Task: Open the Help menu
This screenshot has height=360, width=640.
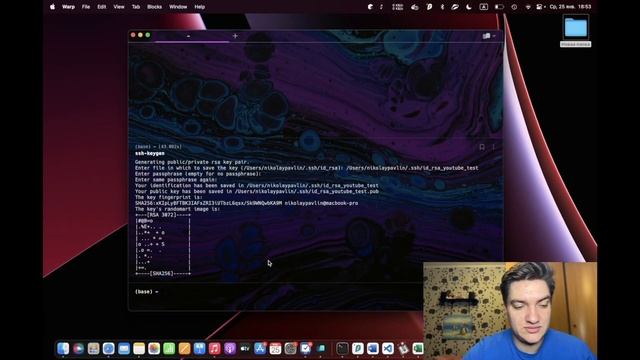Action: (x=200, y=7)
